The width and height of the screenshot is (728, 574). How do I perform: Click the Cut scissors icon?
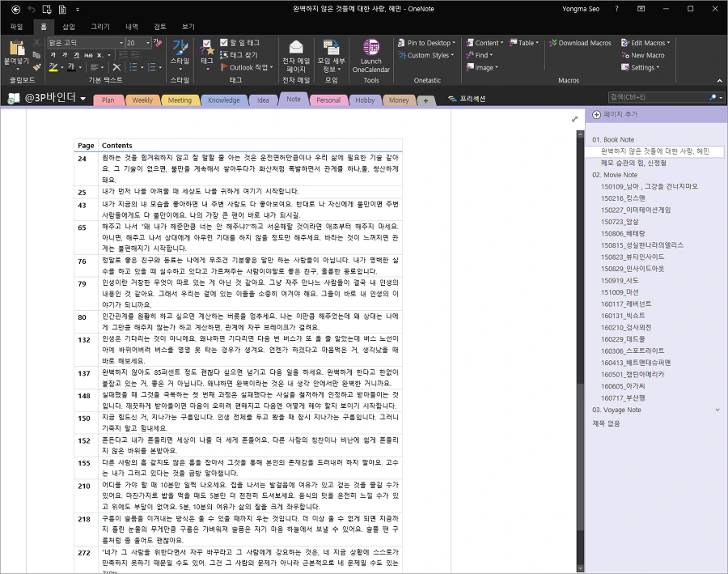pyautogui.click(x=36, y=43)
